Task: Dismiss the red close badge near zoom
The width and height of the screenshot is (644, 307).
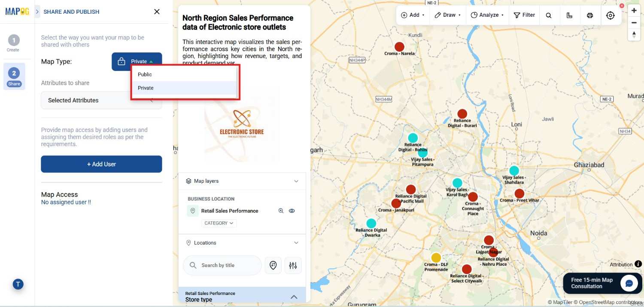Action: [622, 6]
